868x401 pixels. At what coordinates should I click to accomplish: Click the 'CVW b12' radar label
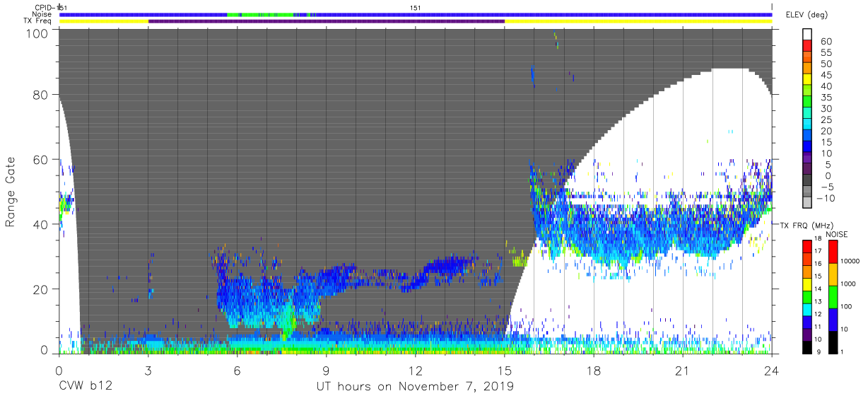[85, 386]
